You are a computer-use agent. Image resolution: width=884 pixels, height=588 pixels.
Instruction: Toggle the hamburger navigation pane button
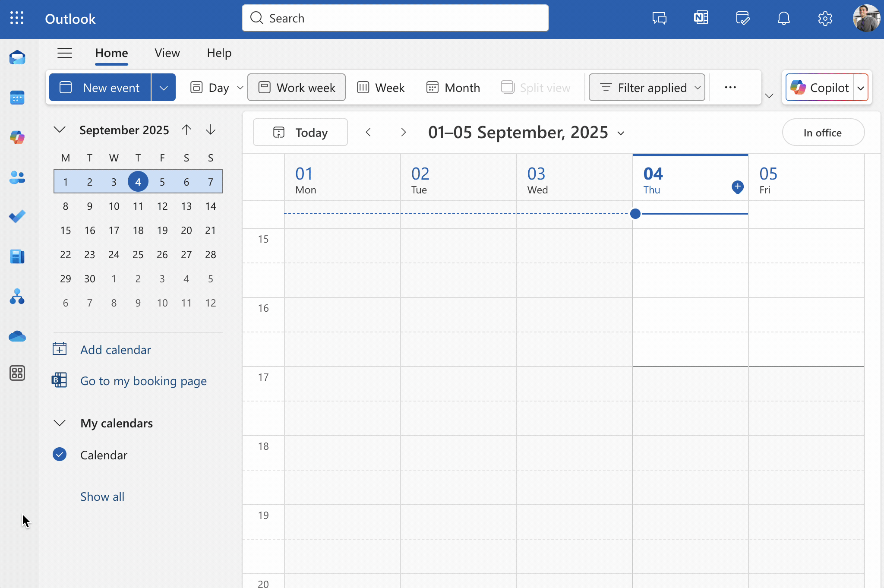(x=65, y=53)
